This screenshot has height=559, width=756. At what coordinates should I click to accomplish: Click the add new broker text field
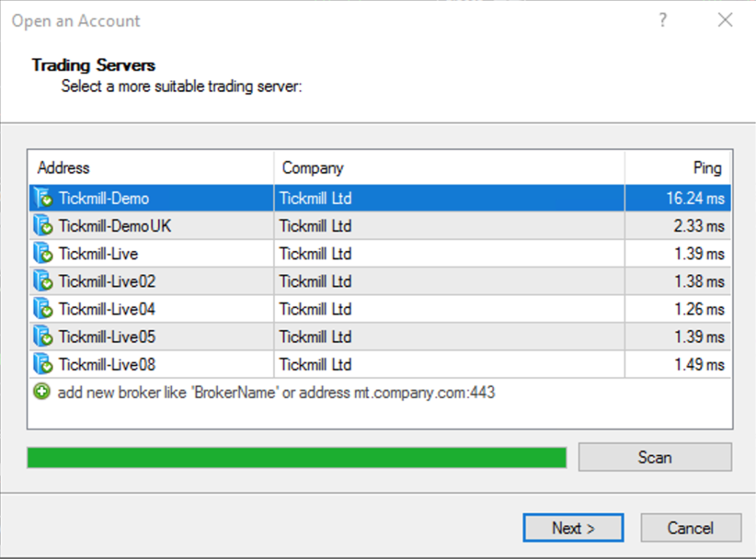[276, 393]
